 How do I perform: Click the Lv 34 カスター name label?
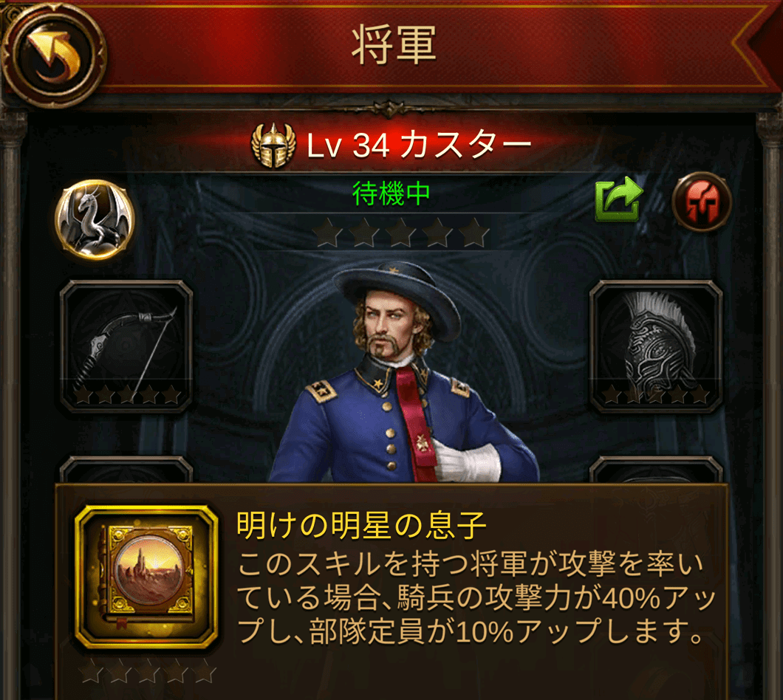point(419,145)
